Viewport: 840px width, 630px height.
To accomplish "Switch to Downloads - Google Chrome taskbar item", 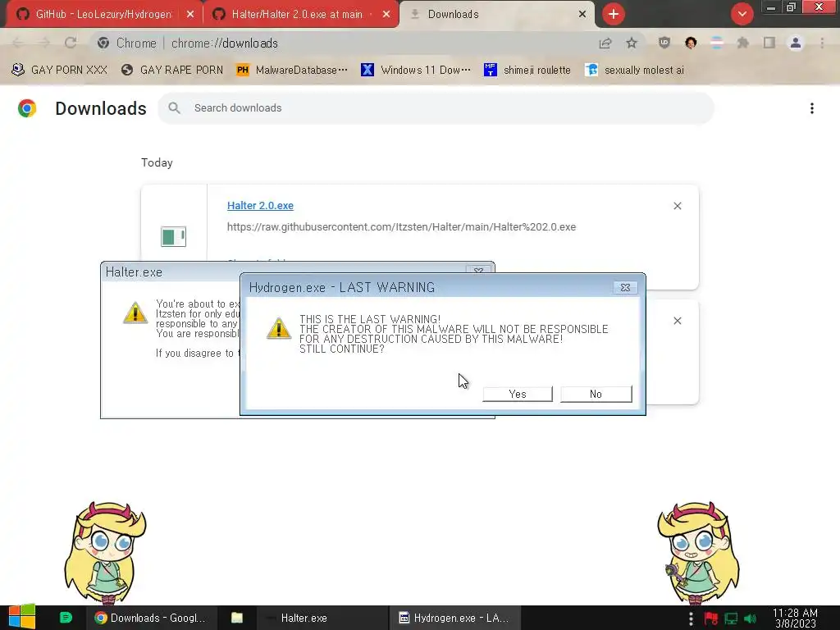I will point(151,618).
